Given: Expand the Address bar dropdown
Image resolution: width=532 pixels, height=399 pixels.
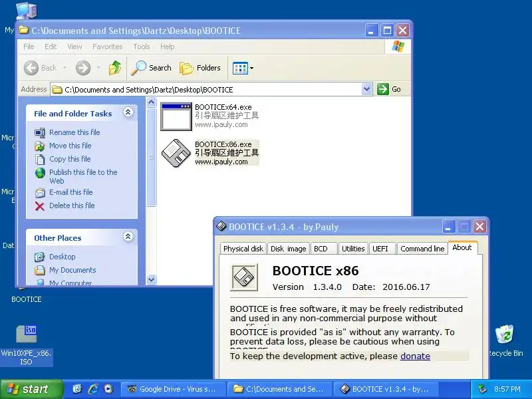Looking at the screenshot, I should pyautogui.click(x=366, y=90).
